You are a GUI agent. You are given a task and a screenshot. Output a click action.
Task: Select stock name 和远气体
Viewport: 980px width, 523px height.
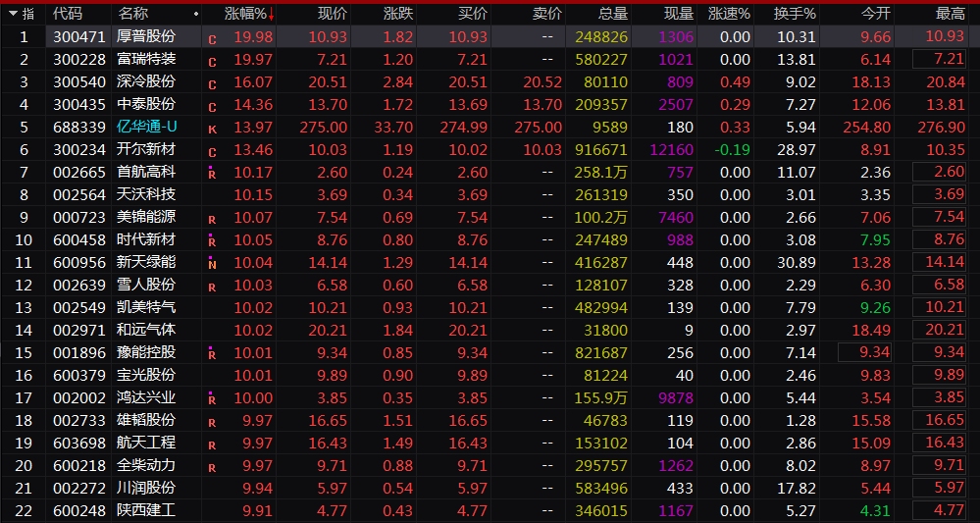click(146, 330)
